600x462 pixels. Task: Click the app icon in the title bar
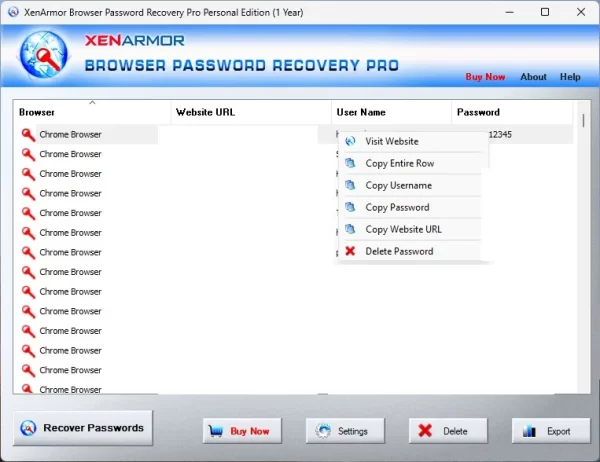[13, 12]
